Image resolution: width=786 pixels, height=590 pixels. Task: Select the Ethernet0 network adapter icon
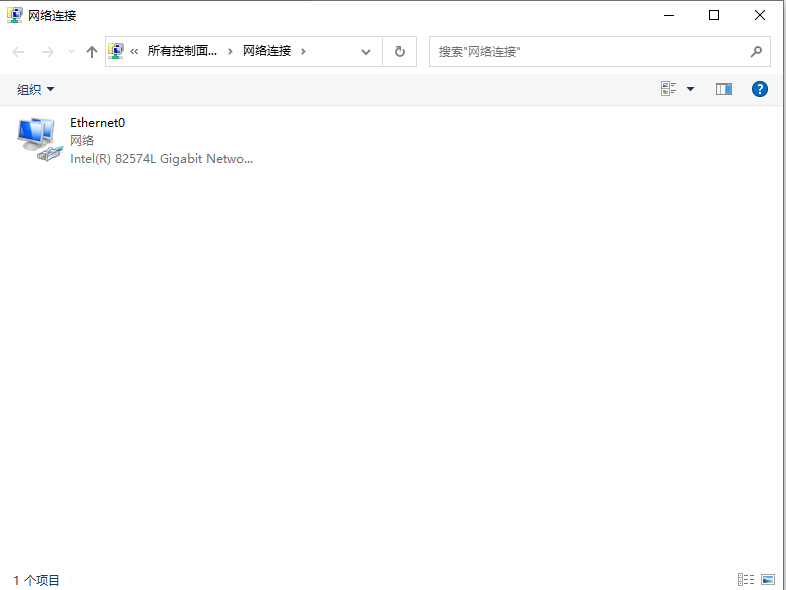click(40, 140)
